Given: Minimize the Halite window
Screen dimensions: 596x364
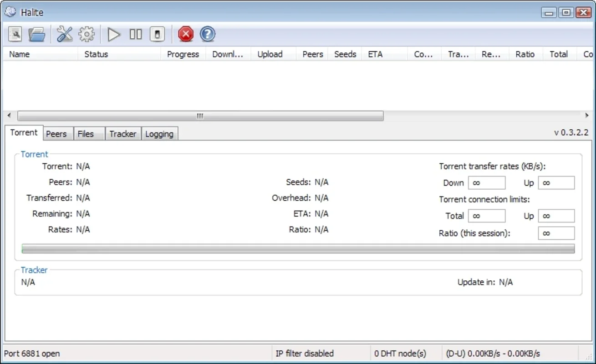Looking at the screenshot, I should click(550, 13).
